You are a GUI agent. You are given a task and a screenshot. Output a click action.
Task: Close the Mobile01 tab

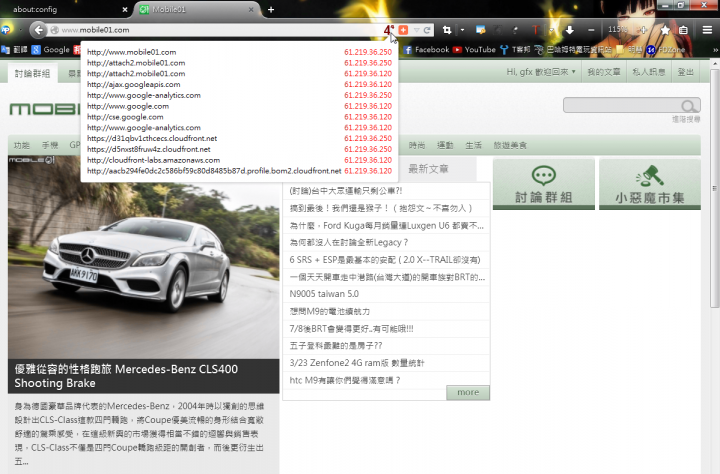(x=251, y=9)
